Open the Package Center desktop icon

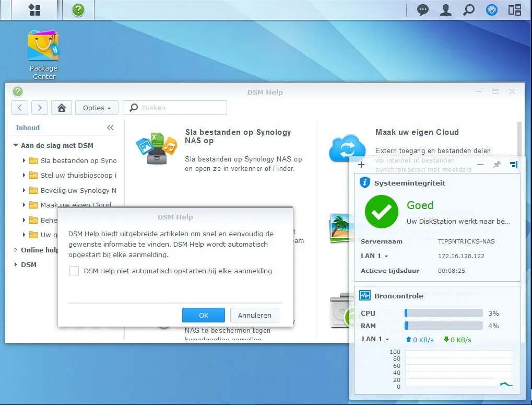point(43,55)
